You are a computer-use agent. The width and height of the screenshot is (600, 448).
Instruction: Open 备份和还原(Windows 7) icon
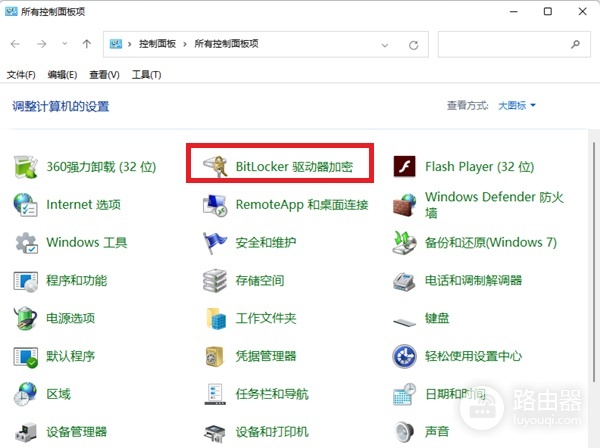point(404,243)
